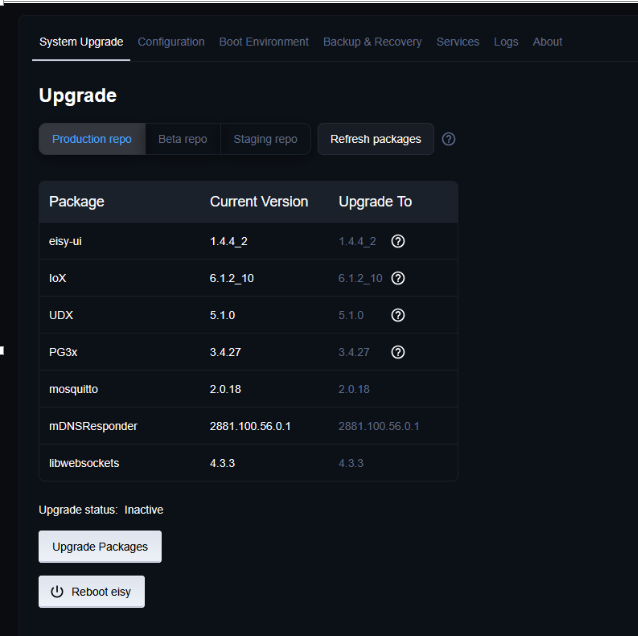Click mDNSResponder Upgrade To version value
The image size is (638, 636).
[379, 426]
